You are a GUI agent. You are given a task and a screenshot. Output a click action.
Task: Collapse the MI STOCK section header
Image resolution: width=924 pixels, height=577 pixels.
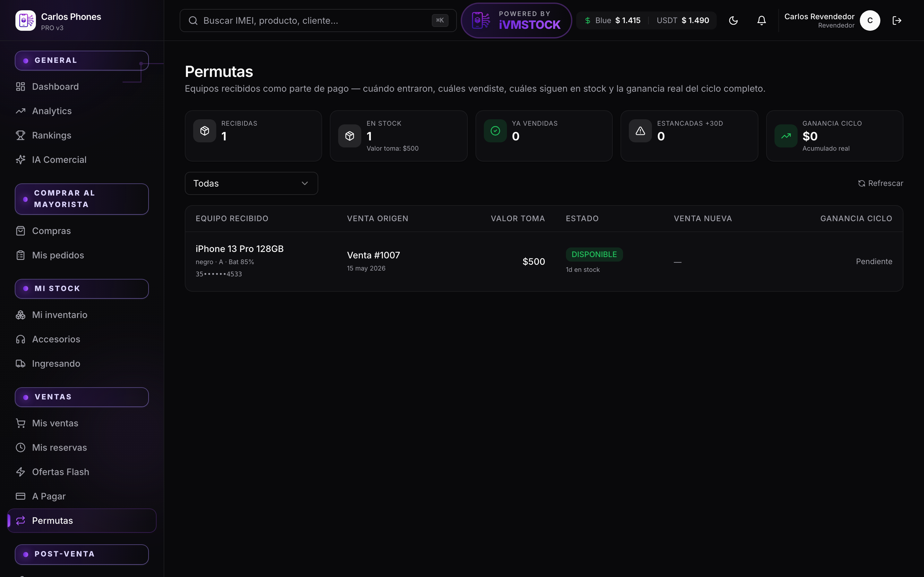tap(82, 289)
